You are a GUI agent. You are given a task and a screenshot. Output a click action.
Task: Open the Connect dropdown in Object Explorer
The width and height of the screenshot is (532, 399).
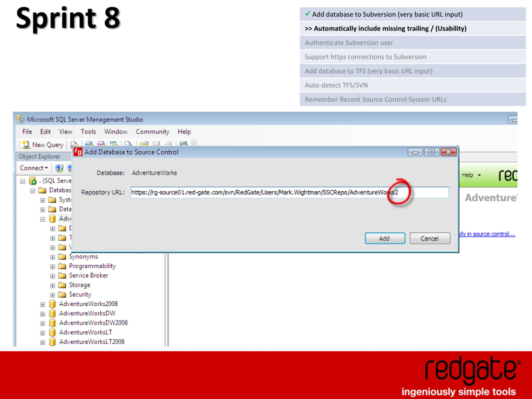tap(34, 168)
